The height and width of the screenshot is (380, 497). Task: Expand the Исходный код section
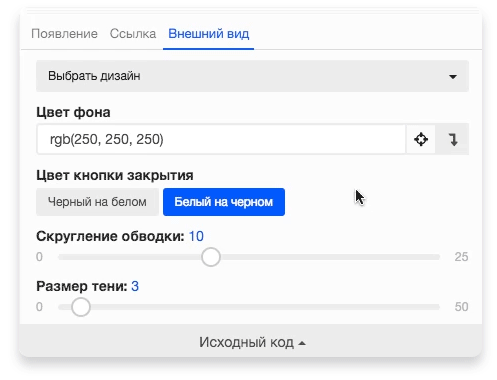pyautogui.click(x=251, y=342)
